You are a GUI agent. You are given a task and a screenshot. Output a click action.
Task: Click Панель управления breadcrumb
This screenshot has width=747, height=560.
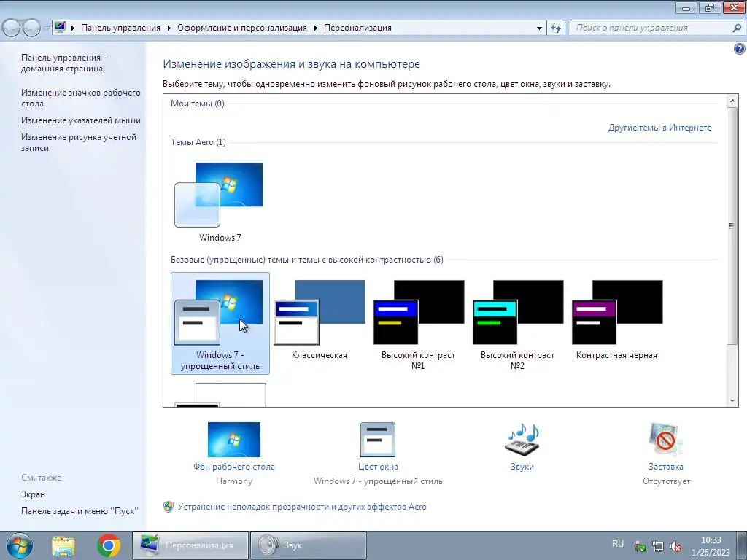click(120, 28)
